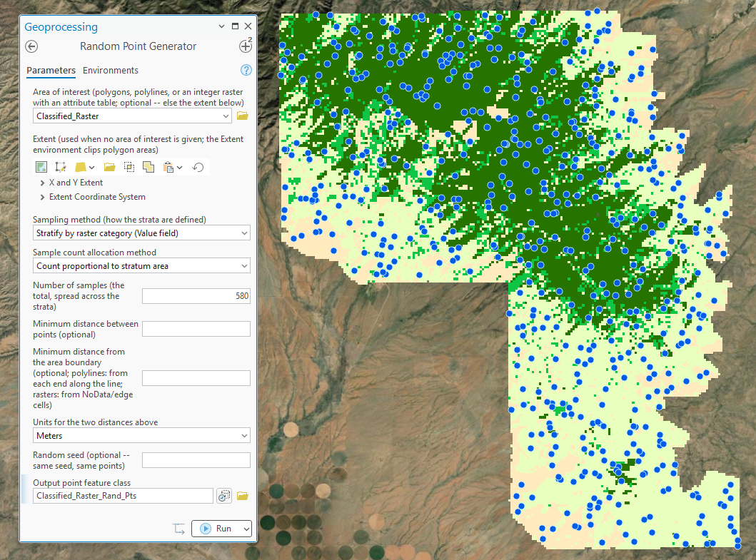Click Minimum distance from area boundary field
This screenshot has width=756, height=560.
point(196,378)
